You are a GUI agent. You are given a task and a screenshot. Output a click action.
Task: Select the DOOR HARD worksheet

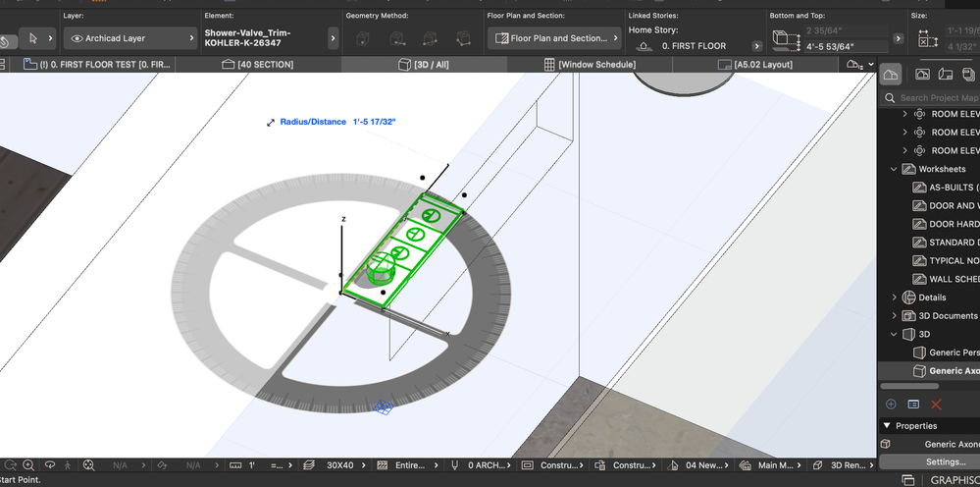945,224
